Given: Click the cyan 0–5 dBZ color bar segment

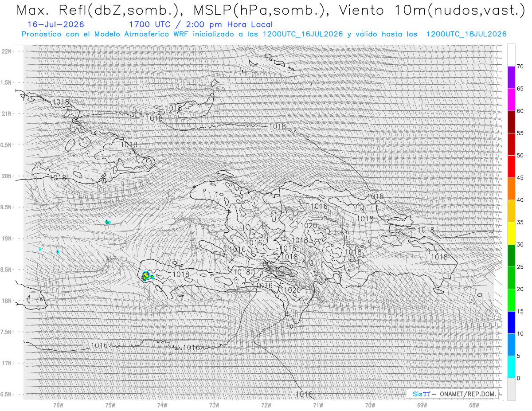Looking at the screenshot, I should (512, 367).
